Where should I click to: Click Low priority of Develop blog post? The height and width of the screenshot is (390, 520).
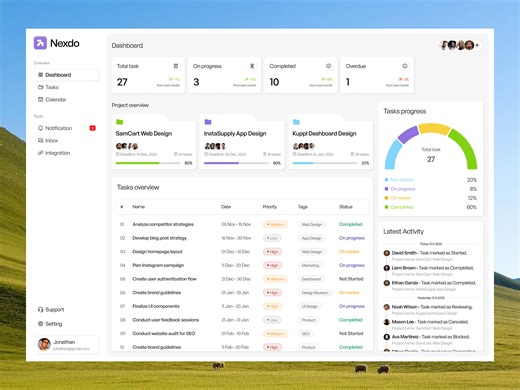tap(272, 238)
